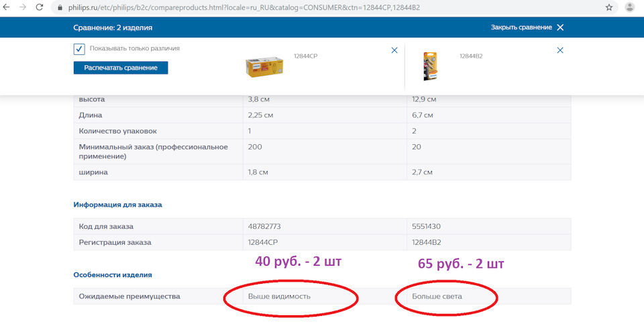Close comparison with the X icon
Image resolution: width=644 pixels, height=324 pixels.
coord(560,28)
